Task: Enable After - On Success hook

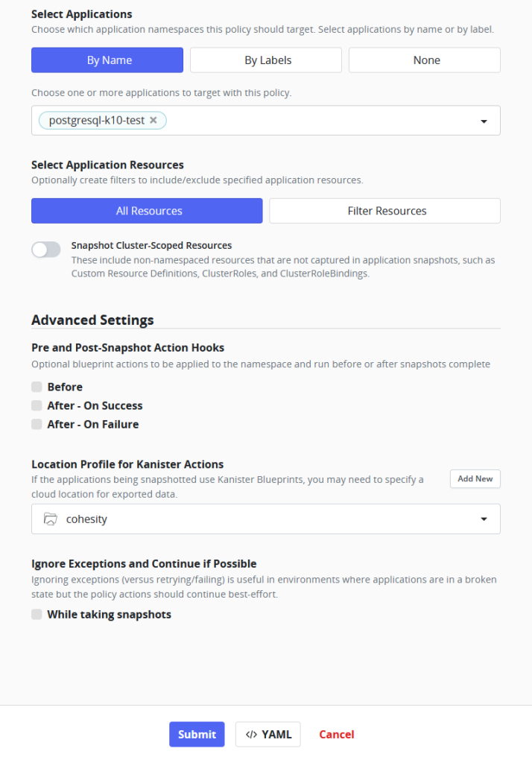Action: pyautogui.click(x=37, y=405)
